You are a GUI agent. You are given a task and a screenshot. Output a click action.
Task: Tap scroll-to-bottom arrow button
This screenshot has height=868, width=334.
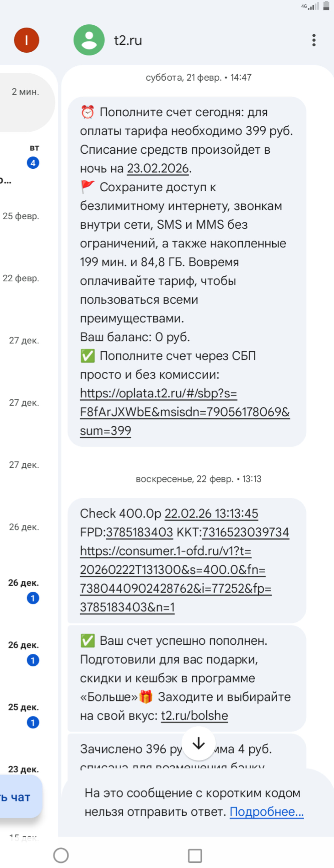point(199,743)
